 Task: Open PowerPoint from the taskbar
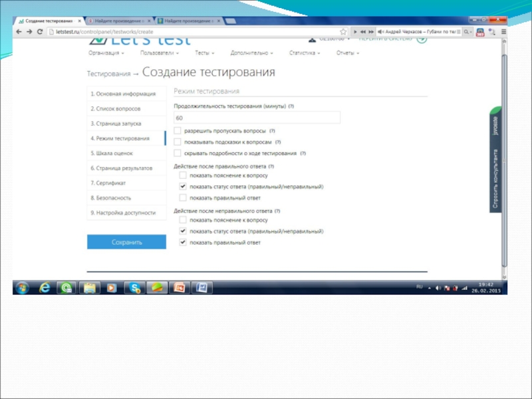(x=180, y=288)
